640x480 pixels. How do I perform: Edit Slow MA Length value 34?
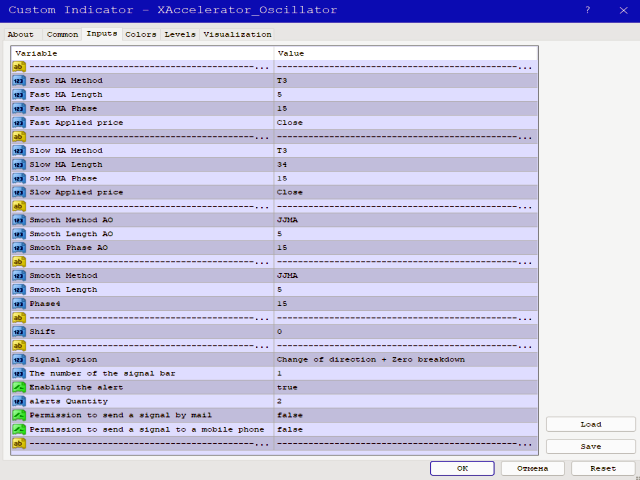(x=406, y=164)
